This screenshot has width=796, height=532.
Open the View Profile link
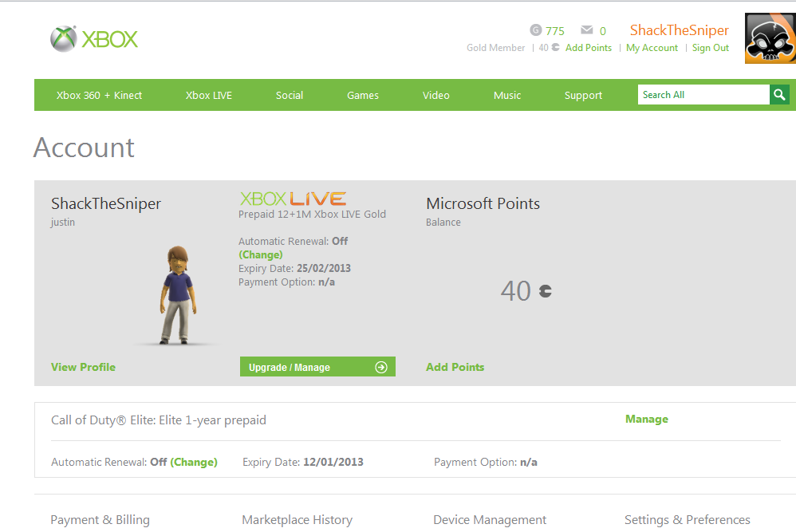(x=83, y=367)
